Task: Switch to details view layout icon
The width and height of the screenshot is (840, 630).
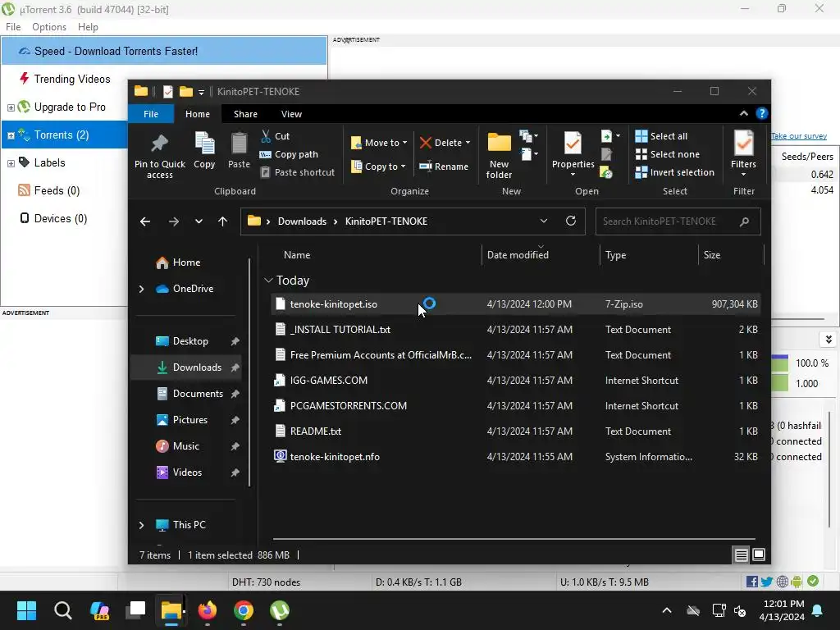Action: coord(741,555)
